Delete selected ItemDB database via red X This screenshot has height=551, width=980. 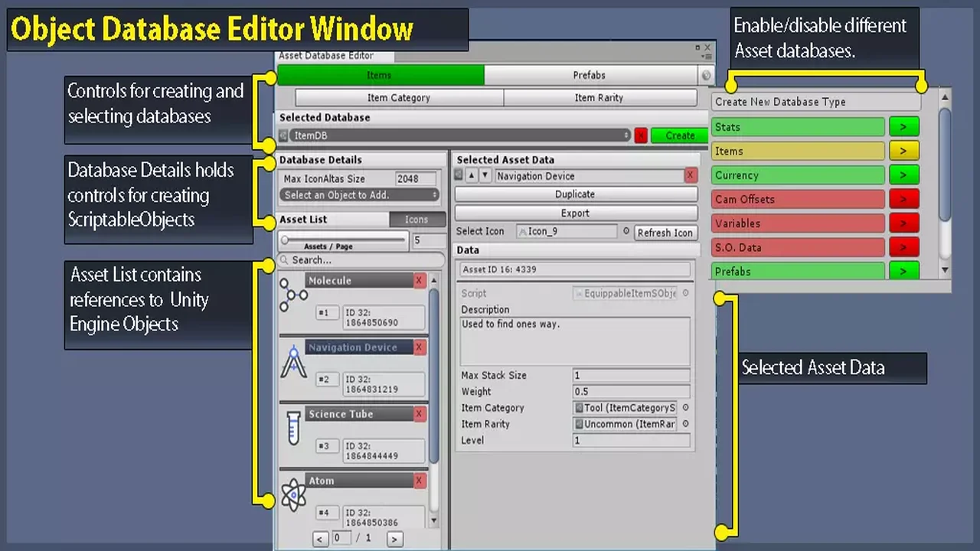641,135
